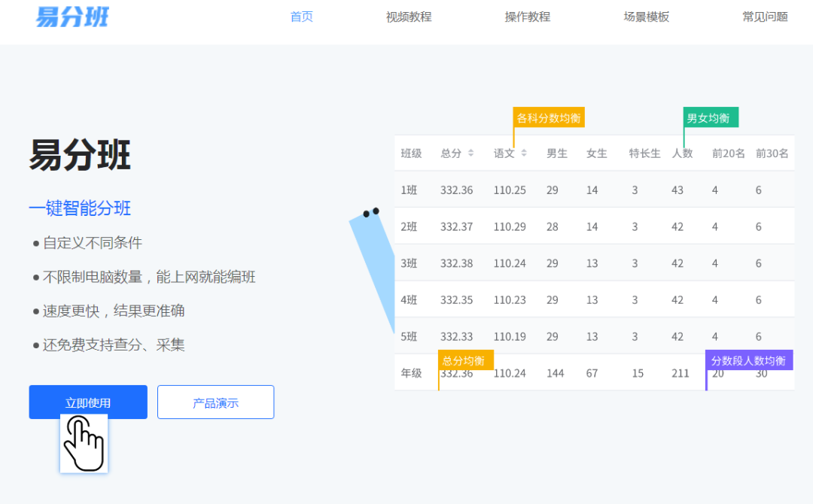This screenshot has width=813, height=504.
Task: Go to 视频教程 in the navigation
Action: [409, 17]
